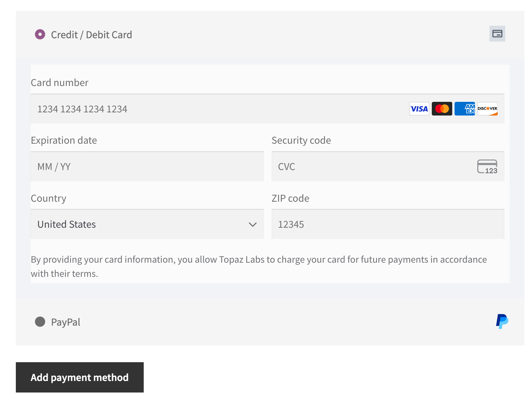Click the American Express logo
532x408 pixels.
(464, 109)
